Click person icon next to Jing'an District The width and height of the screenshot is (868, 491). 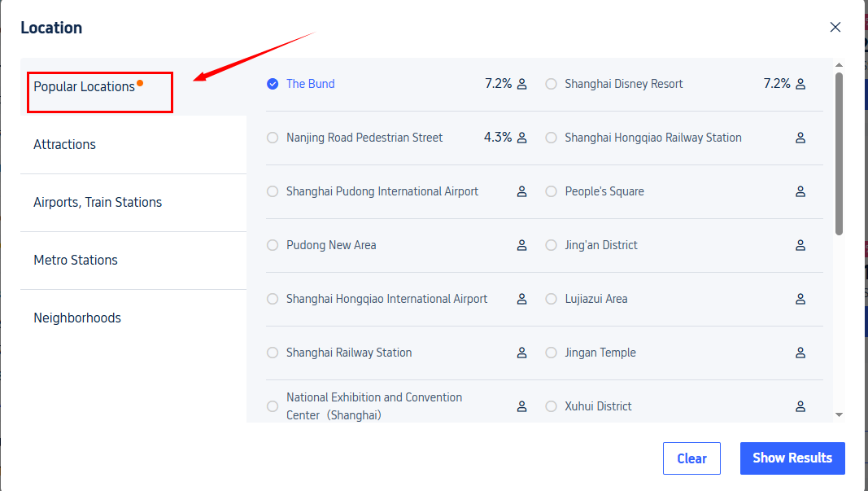(800, 245)
